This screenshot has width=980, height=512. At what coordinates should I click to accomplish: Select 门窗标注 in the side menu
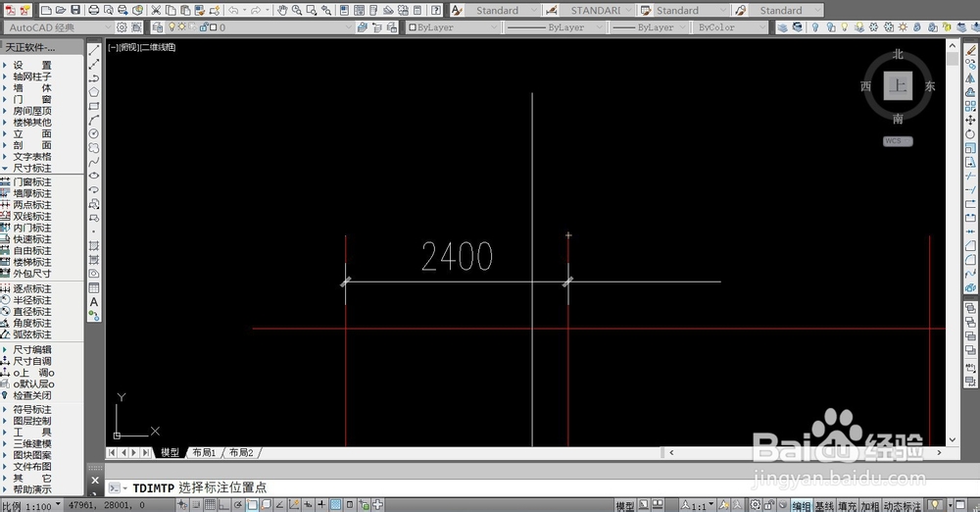coord(32,182)
